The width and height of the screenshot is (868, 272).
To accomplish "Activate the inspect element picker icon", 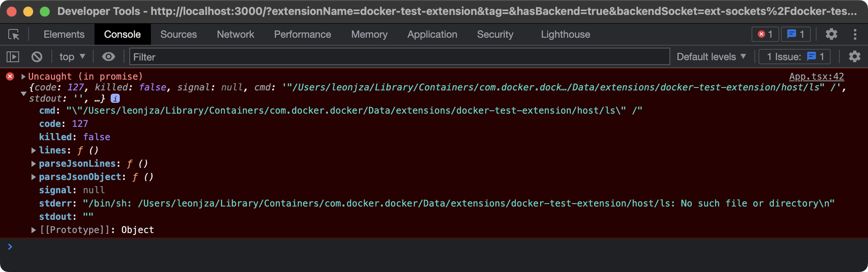I will (x=14, y=34).
